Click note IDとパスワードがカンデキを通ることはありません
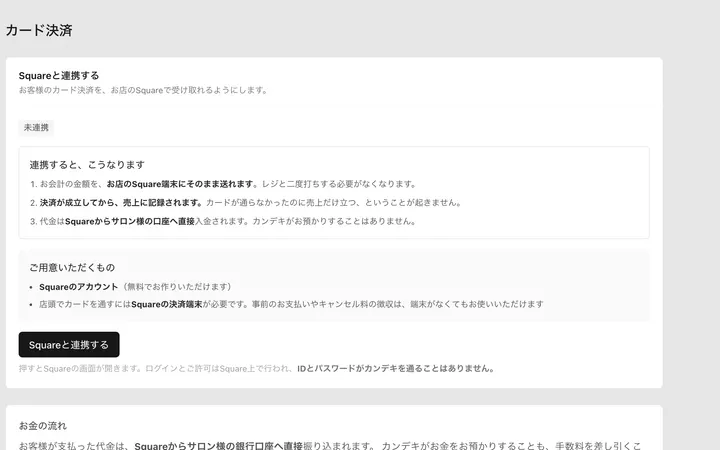Viewport: 720px width, 450px height. (396, 368)
